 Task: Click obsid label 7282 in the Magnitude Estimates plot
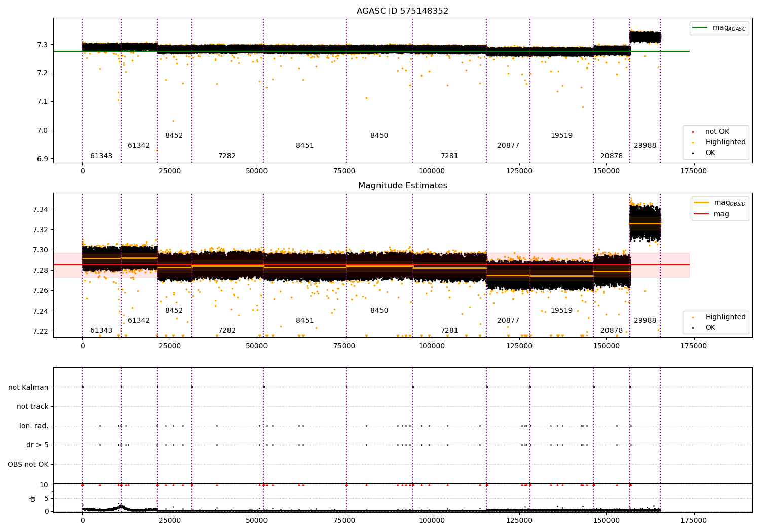coord(227,331)
